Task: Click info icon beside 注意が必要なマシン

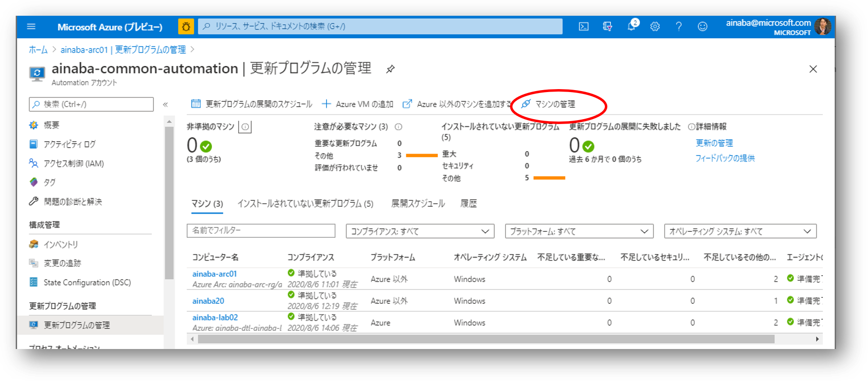Action: click(x=399, y=127)
